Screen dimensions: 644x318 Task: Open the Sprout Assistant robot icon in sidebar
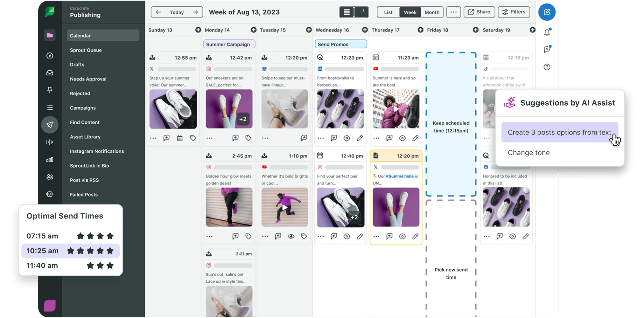50,194
